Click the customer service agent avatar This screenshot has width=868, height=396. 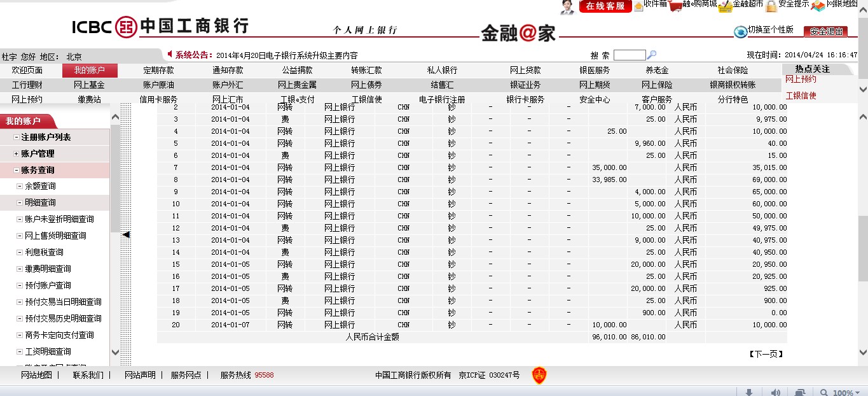[x=567, y=6]
